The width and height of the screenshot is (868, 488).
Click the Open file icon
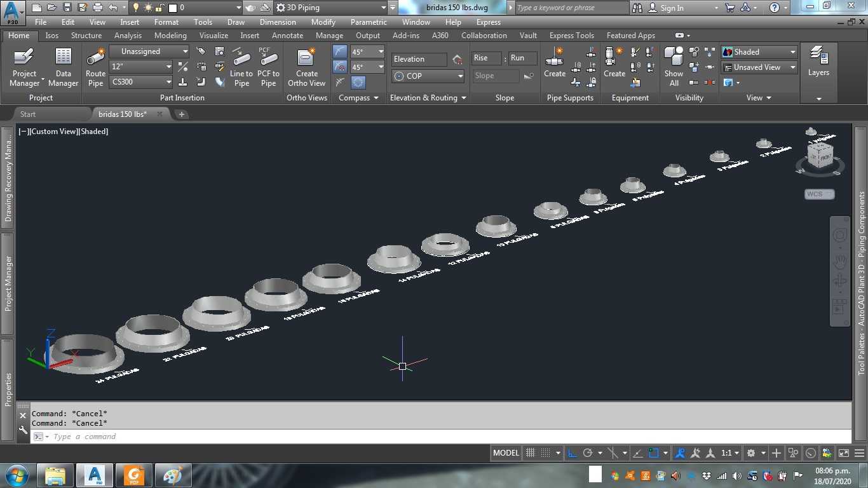pyautogui.click(x=52, y=8)
